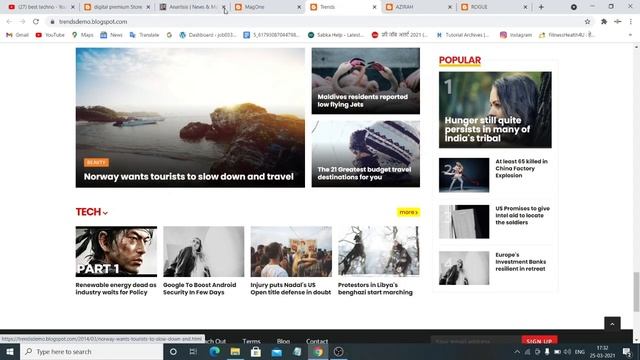Open Cortana circle icon in taskbar
Screen dimensions: 640x360
[173, 351]
